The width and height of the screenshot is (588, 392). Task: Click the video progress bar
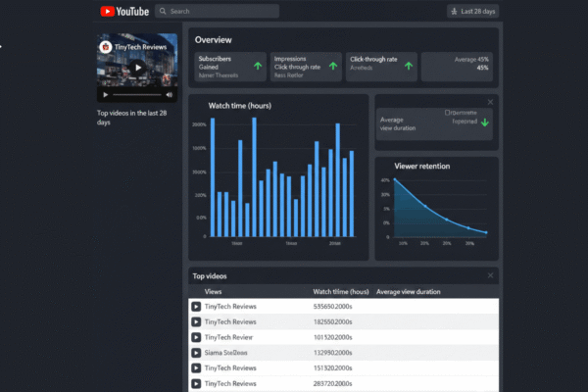pos(137,95)
